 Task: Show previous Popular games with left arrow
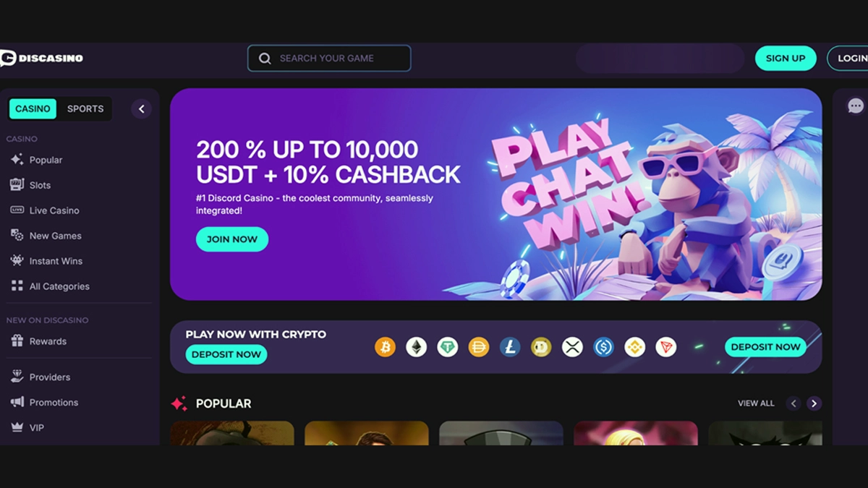[x=793, y=403]
